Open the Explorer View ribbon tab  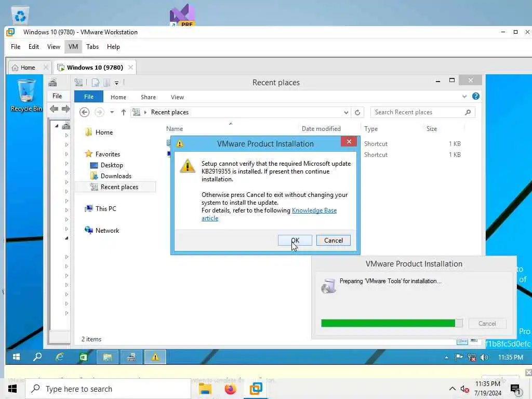click(x=177, y=97)
